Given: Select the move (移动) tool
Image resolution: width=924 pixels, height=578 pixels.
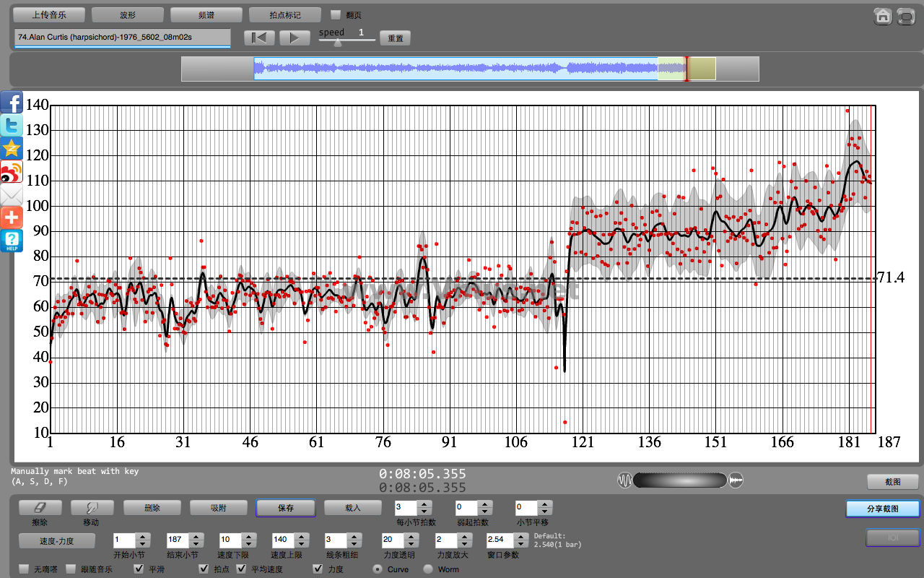Looking at the screenshot, I should click(92, 508).
